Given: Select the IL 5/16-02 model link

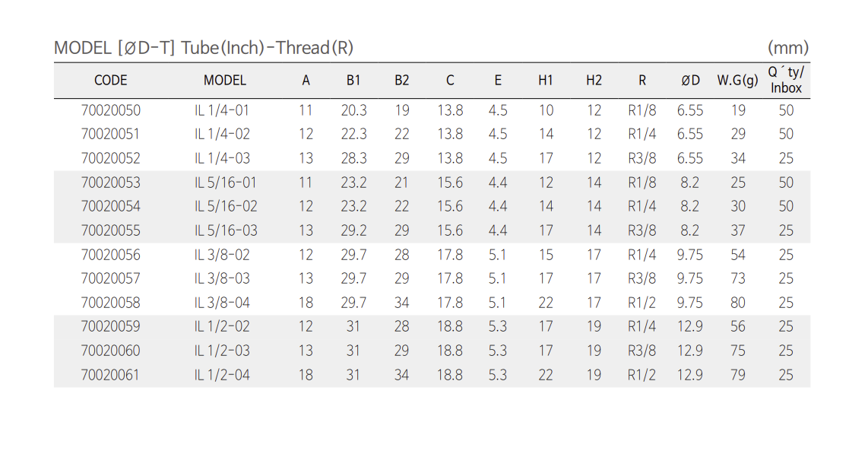Looking at the screenshot, I should [226, 206].
